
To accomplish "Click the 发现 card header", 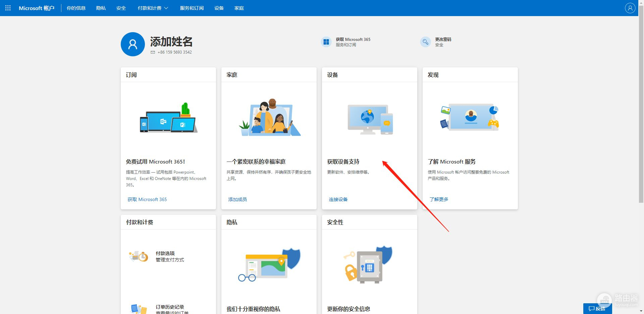I will 433,75.
